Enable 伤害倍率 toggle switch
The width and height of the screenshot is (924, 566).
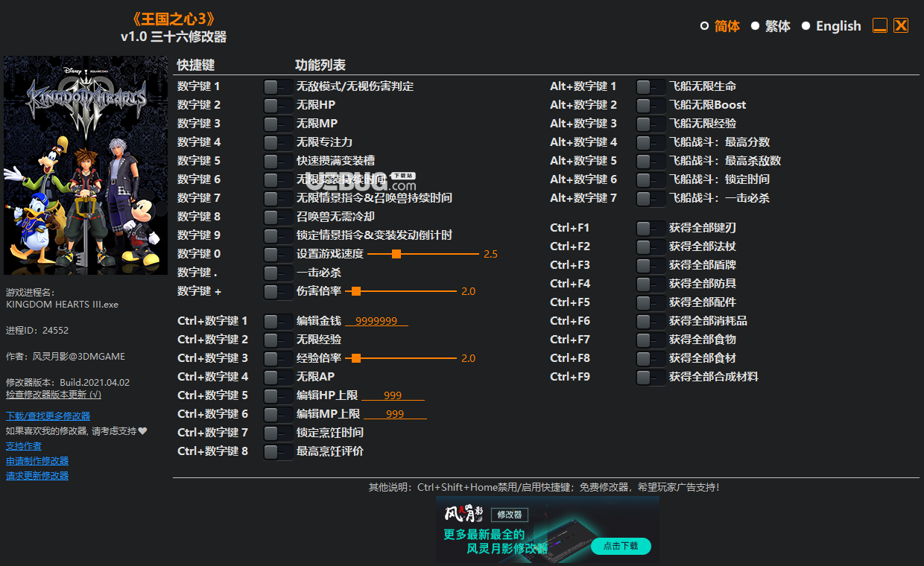279,291
